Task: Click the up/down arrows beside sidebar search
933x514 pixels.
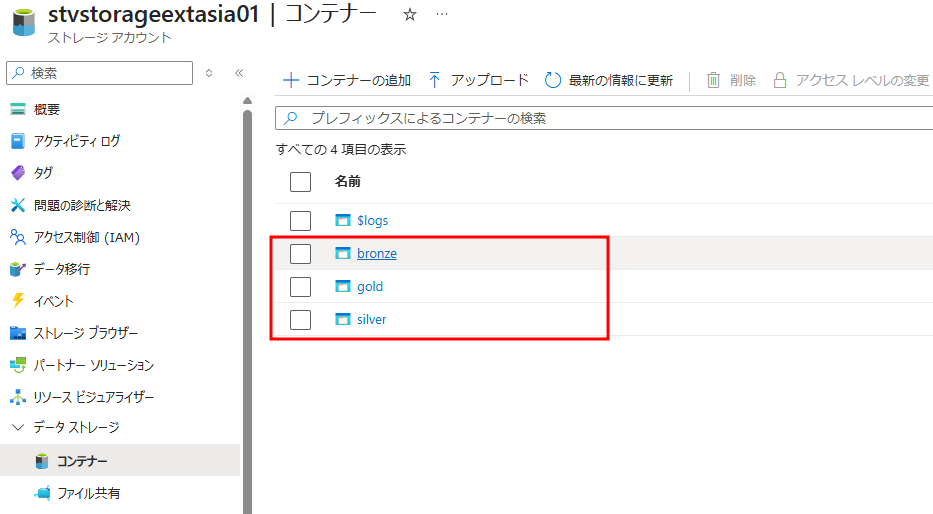Action: tap(209, 73)
